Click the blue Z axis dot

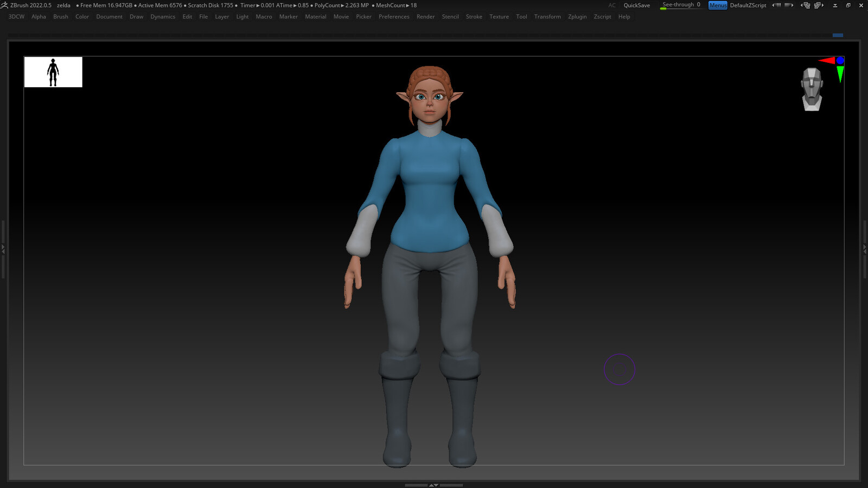(840, 60)
